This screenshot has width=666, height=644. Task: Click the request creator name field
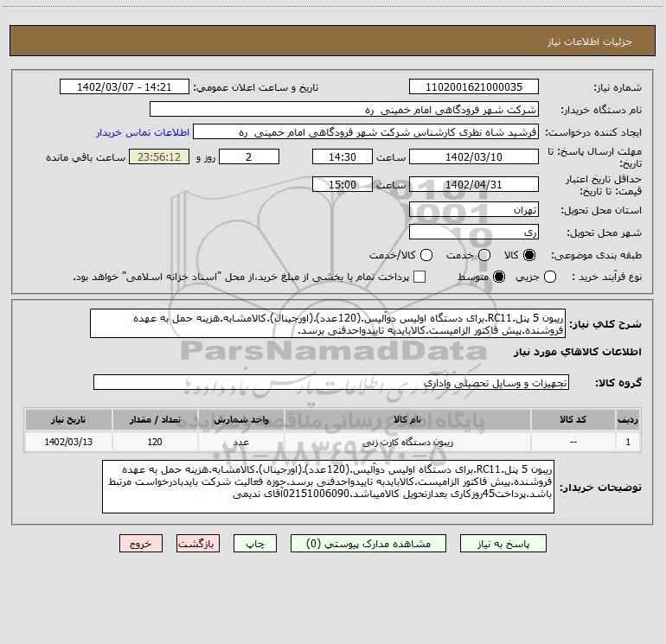click(x=366, y=132)
